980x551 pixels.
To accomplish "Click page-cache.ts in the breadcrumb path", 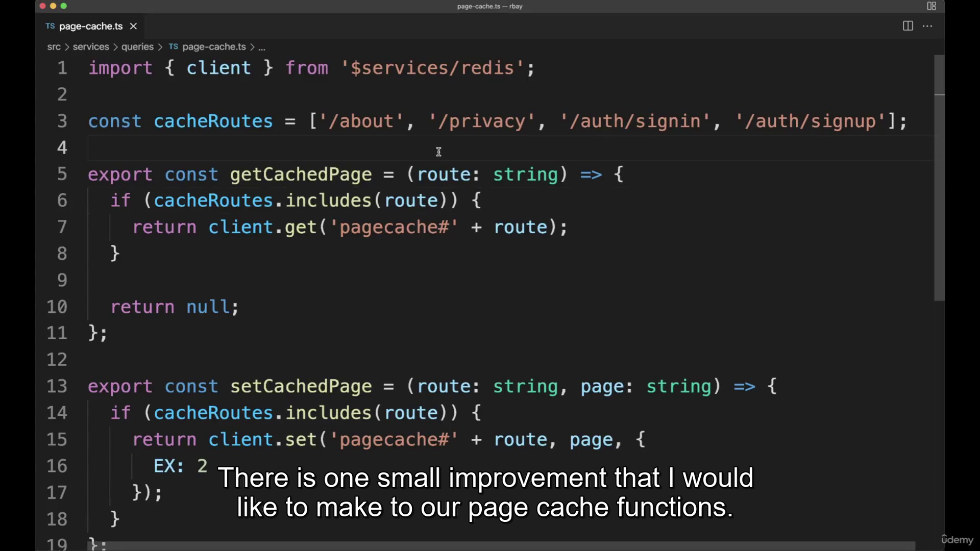I will point(214,47).
